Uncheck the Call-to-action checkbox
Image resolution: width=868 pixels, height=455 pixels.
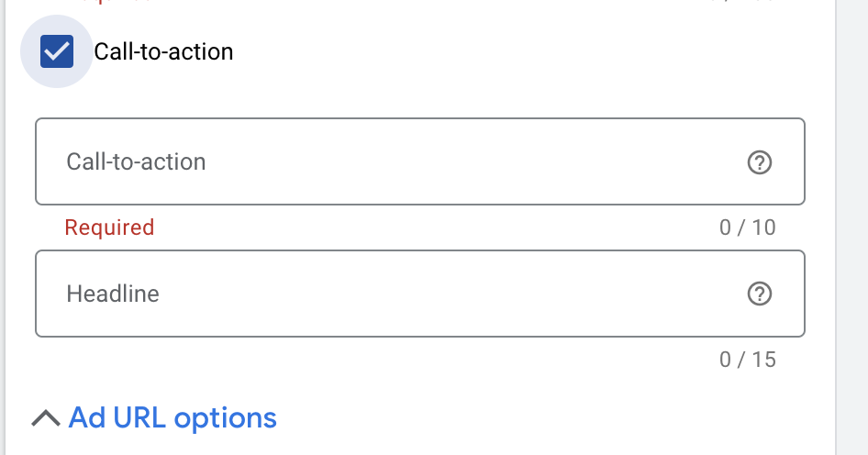click(57, 52)
